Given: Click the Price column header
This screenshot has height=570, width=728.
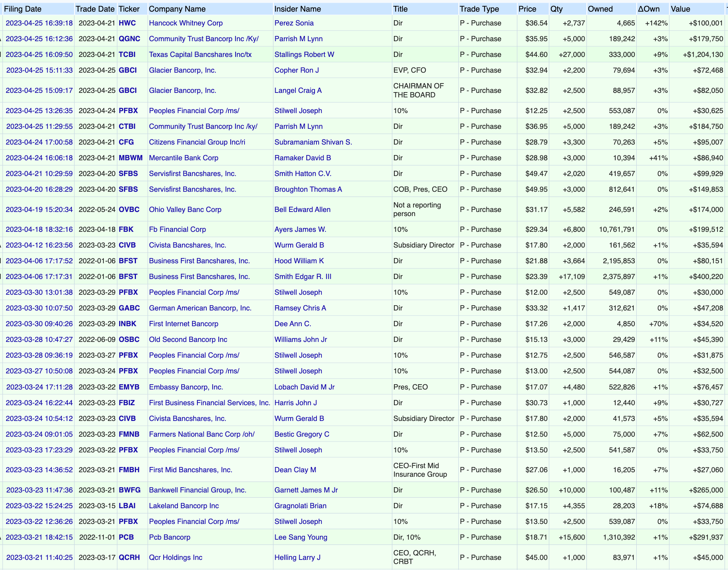Looking at the screenshot, I should 527,9.
